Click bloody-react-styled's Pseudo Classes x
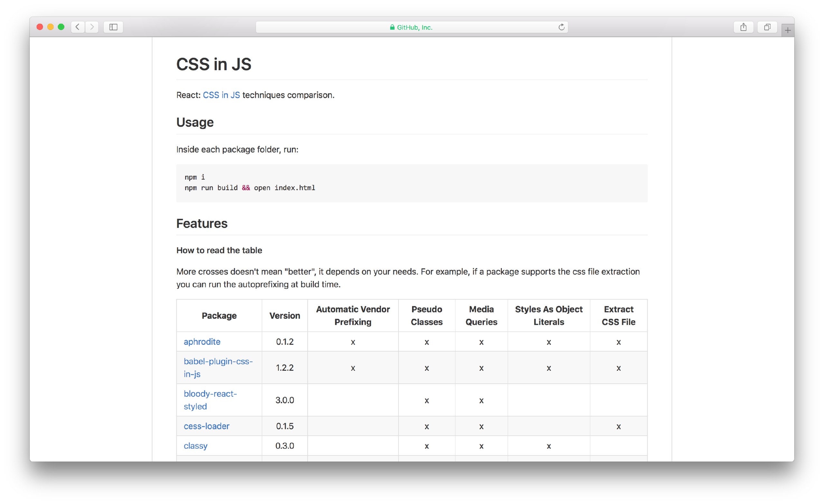The image size is (824, 504). (x=427, y=401)
